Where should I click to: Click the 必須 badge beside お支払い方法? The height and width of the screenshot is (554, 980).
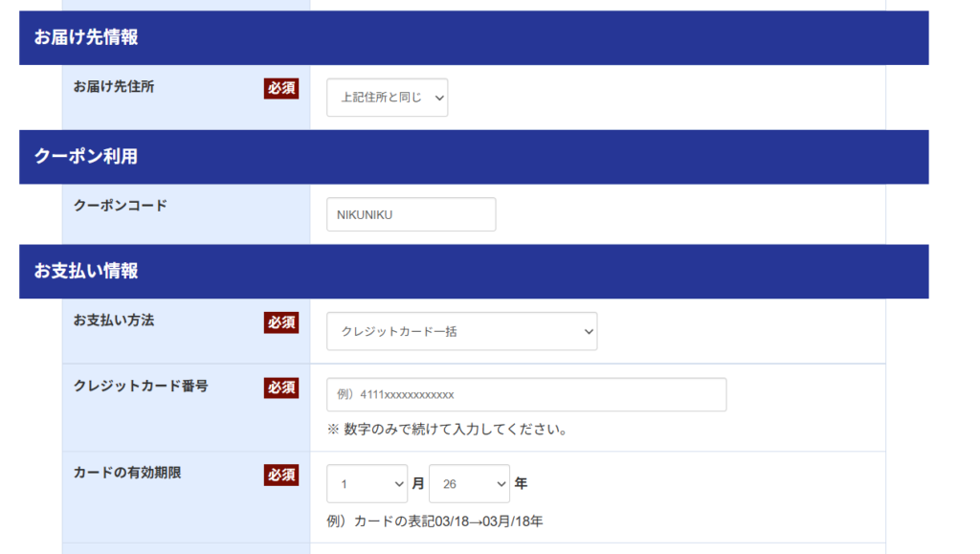[281, 322]
